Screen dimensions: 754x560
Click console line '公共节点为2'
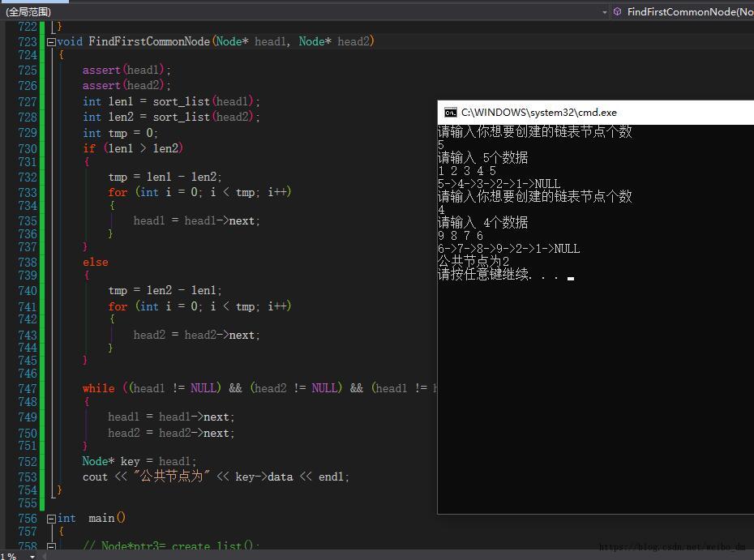tap(473, 262)
